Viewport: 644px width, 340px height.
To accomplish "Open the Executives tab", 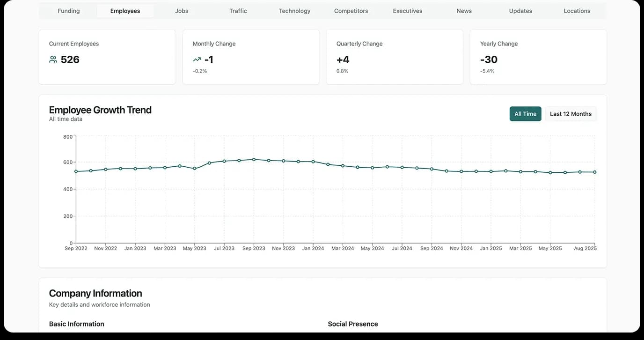I will 407,11.
